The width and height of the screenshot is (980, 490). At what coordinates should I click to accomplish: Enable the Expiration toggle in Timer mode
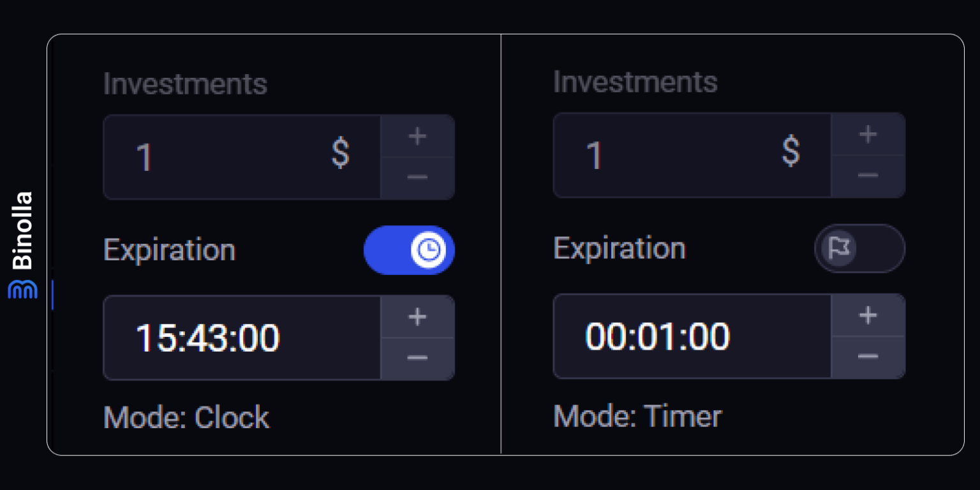coord(859,249)
